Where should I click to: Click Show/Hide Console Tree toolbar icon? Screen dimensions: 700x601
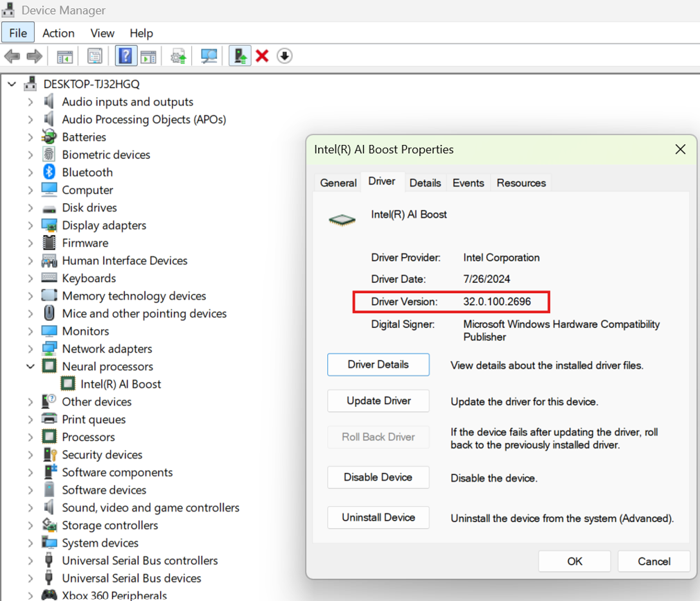[x=64, y=56]
